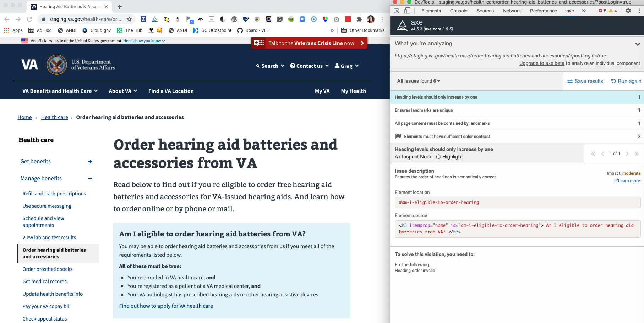Click the DevTools red error count badge
644x323 pixels.
(602, 11)
